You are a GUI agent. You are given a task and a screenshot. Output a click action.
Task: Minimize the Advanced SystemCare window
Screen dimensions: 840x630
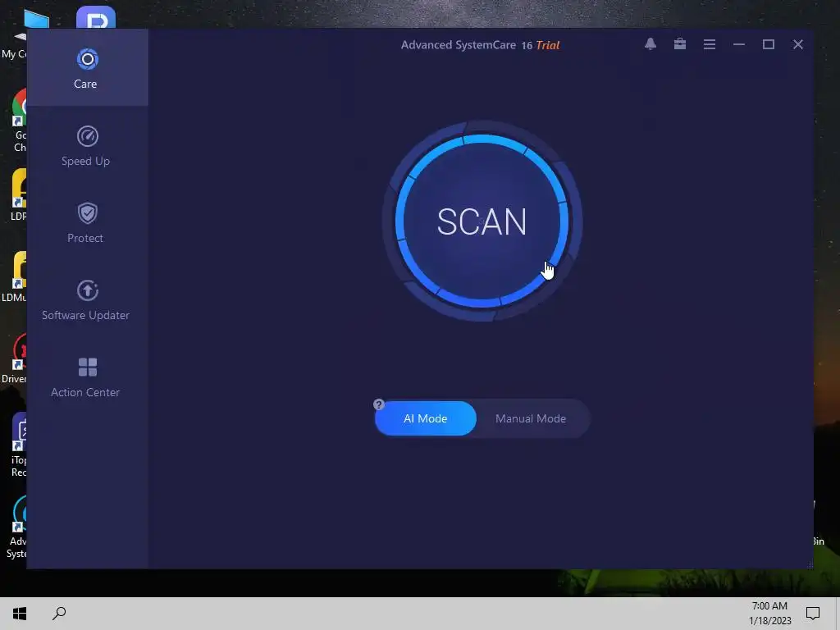739,44
